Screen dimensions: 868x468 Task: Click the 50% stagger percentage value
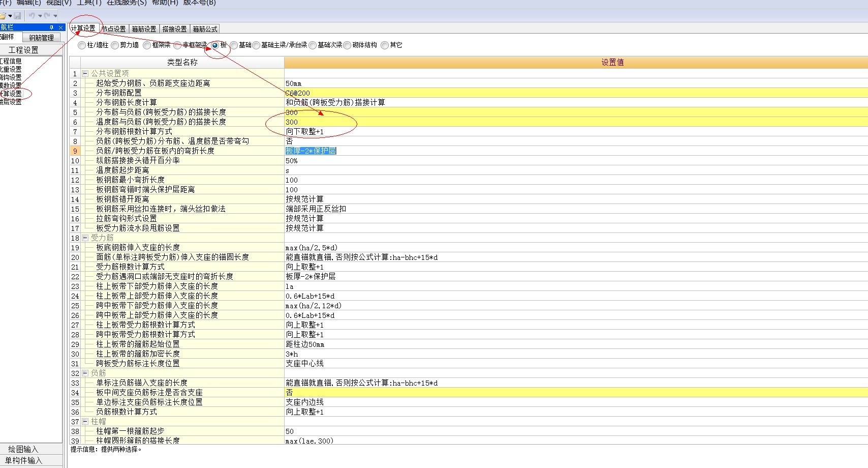click(576, 161)
